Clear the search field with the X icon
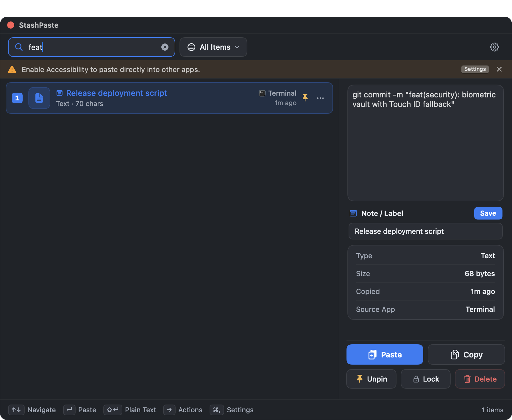Viewport: 512px width, 420px height. pos(165,47)
